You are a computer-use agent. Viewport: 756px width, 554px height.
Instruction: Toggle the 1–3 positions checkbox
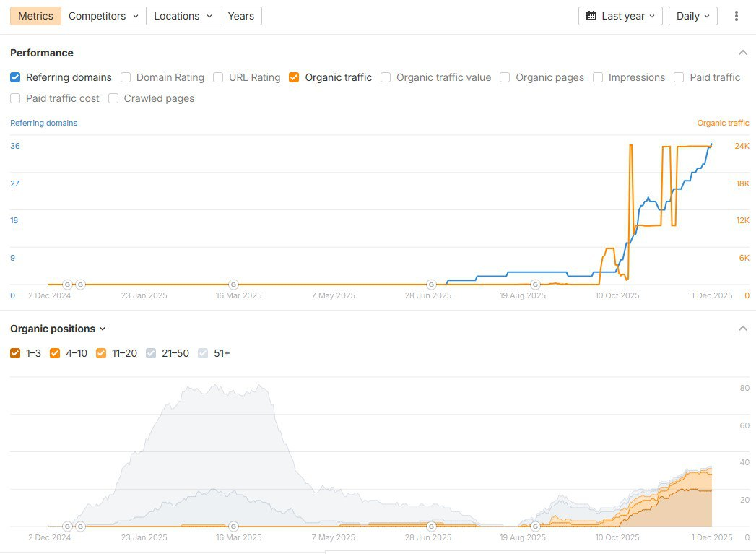pos(15,353)
